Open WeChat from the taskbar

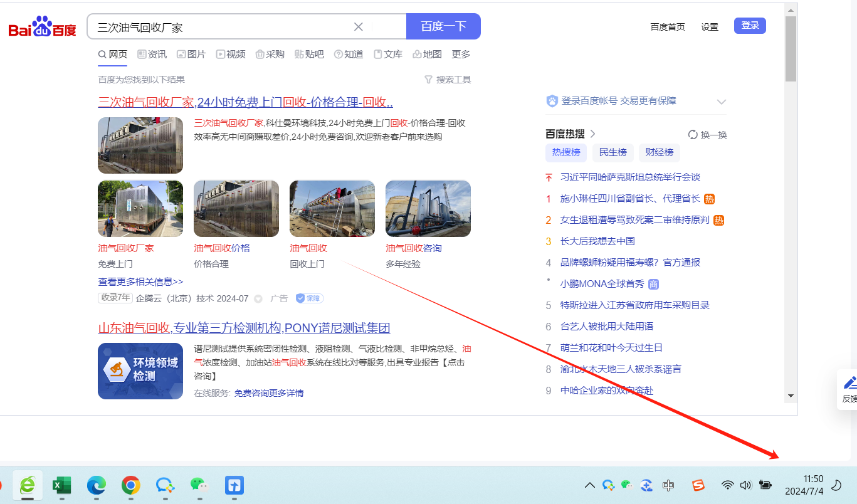(199, 485)
